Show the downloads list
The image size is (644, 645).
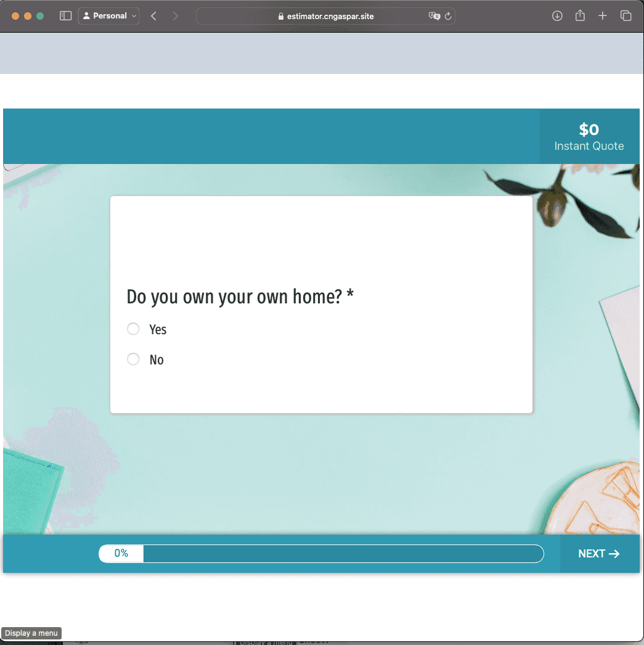pyautogui.click(x=557, y=16)
